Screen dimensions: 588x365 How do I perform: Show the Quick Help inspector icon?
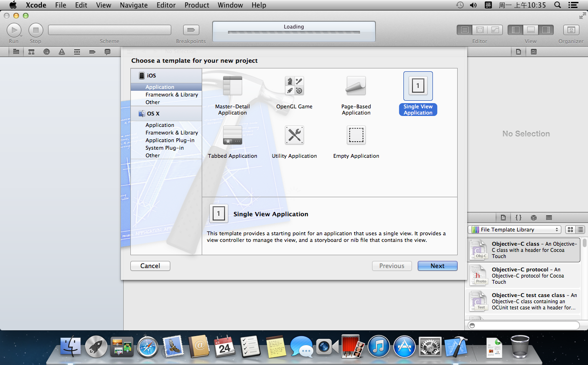coord(534,52)
